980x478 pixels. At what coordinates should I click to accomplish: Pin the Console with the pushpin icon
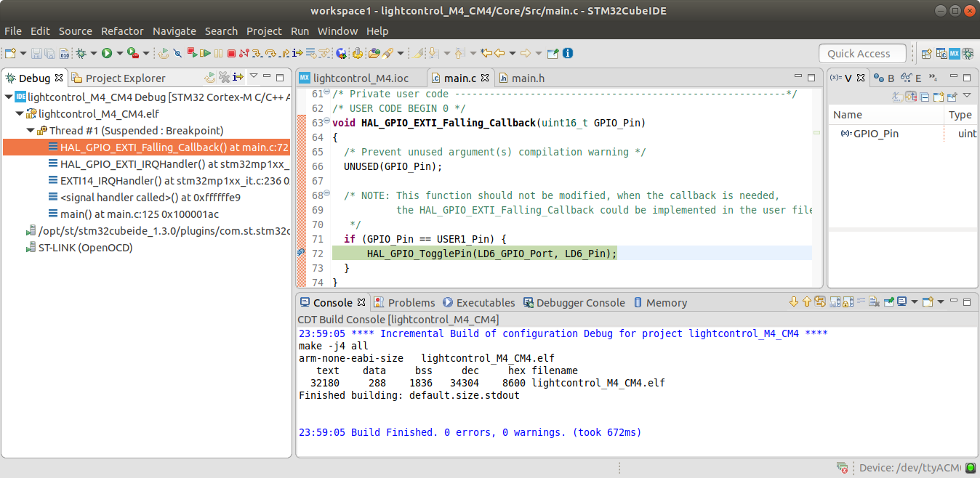click(889, 301)
